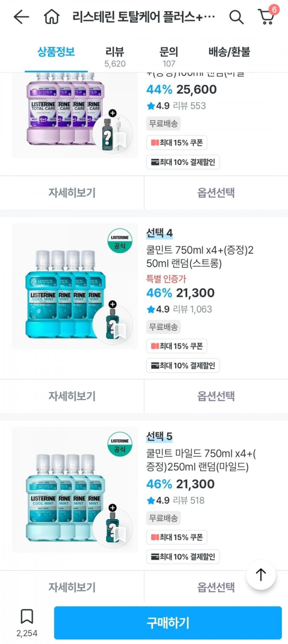The image size is (288, 644).
Task: Switch to the 리뷰 tab
Action: (115, 56)
